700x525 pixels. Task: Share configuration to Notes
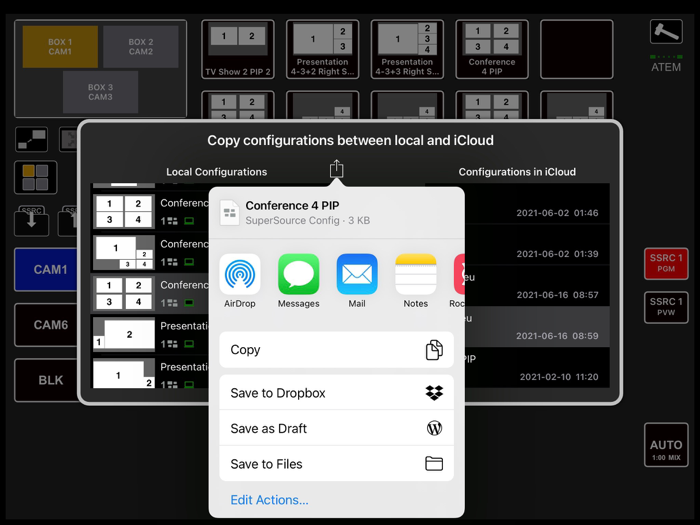(416, 274)
